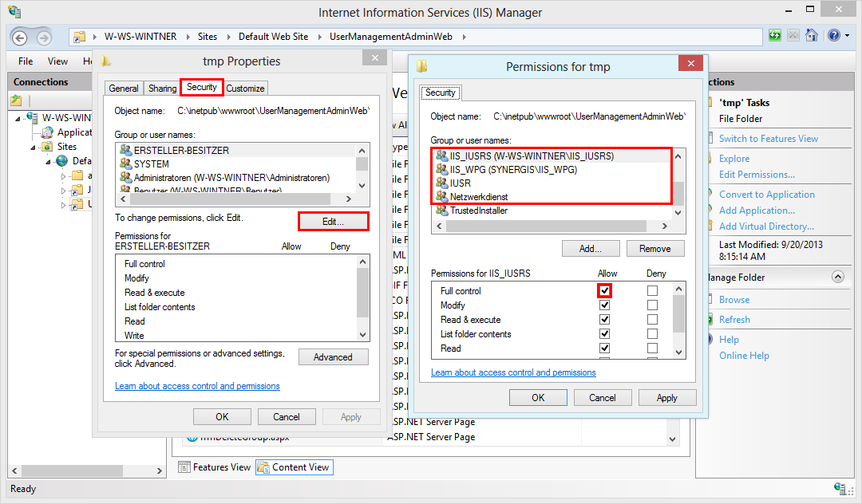Open the access control and permissions link
This screenshot has height=504, width=862.
[x=513, y=372]
